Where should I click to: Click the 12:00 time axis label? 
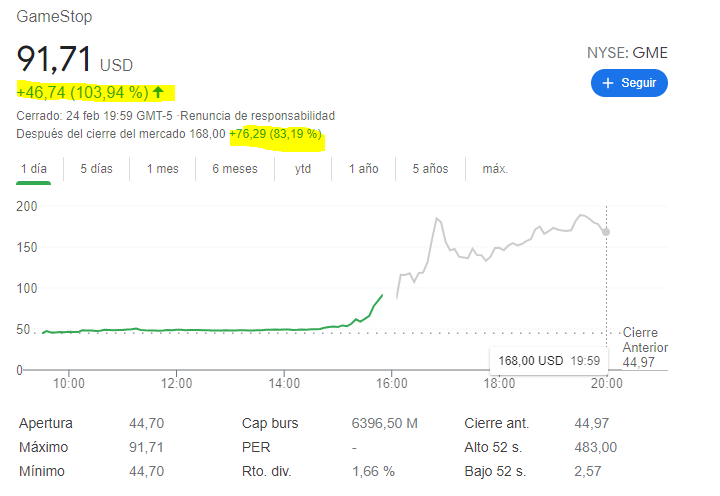coord(176,383)
